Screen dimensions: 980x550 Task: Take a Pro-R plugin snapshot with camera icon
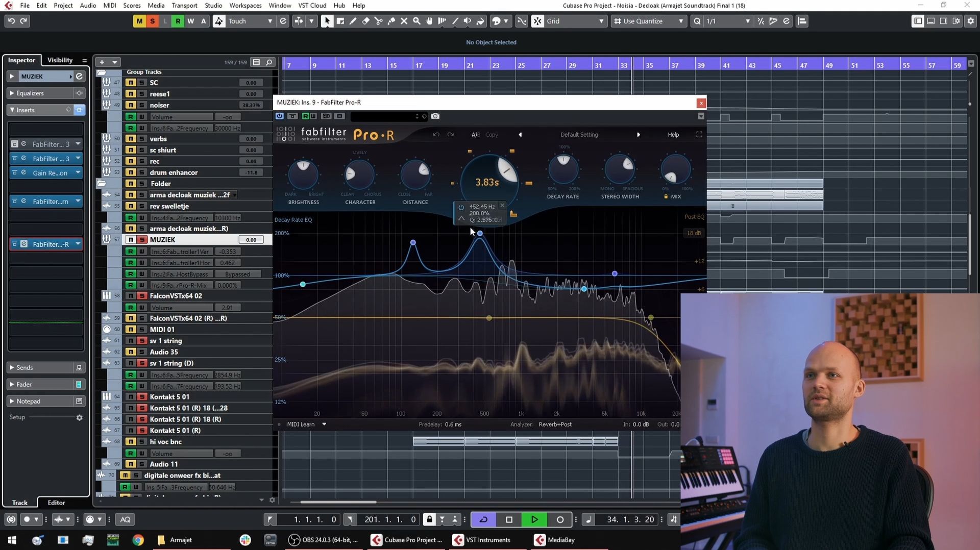click(x=435, y=116)
